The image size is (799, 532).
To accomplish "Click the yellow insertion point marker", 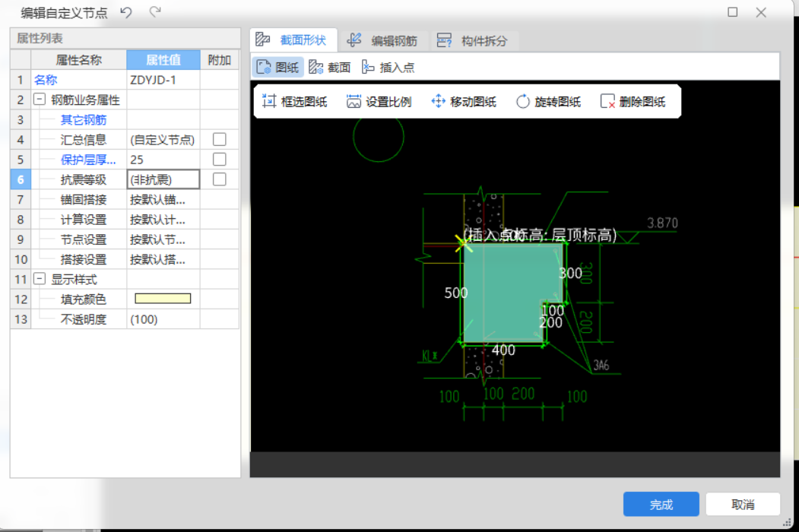I will 463,243.
